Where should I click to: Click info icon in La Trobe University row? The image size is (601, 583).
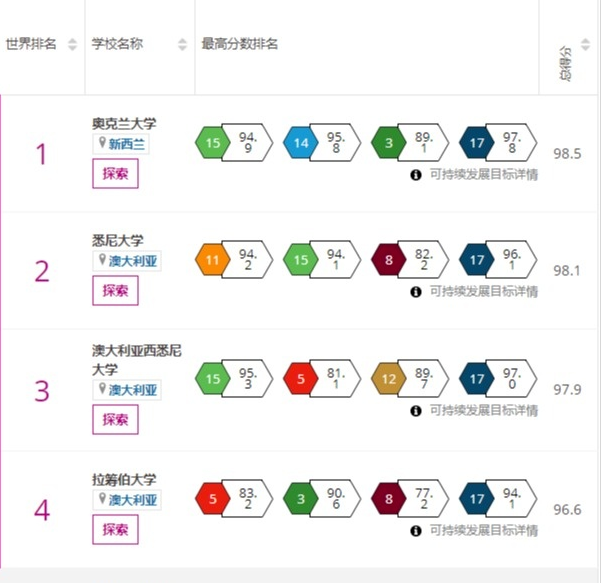tap(416, 531)
